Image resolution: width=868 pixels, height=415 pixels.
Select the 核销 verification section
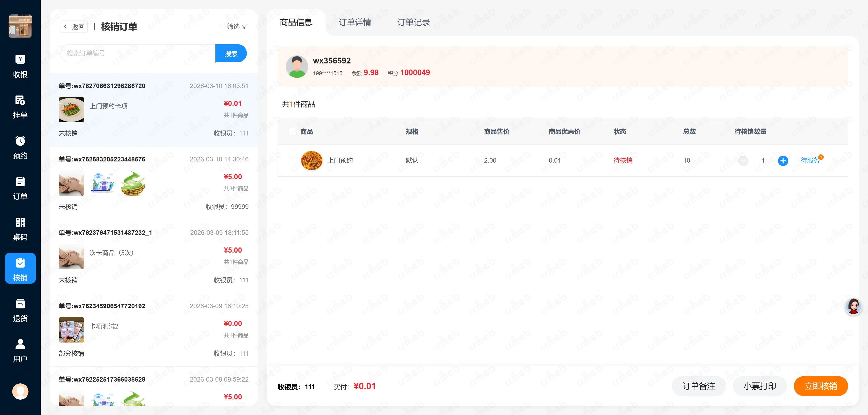point(20,268)
